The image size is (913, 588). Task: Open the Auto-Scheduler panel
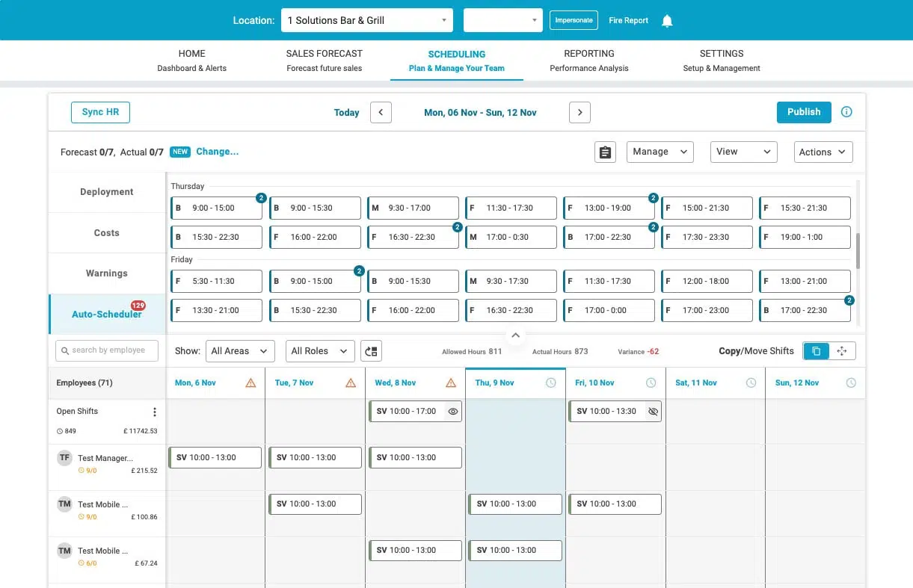click(x=105, y=314)
